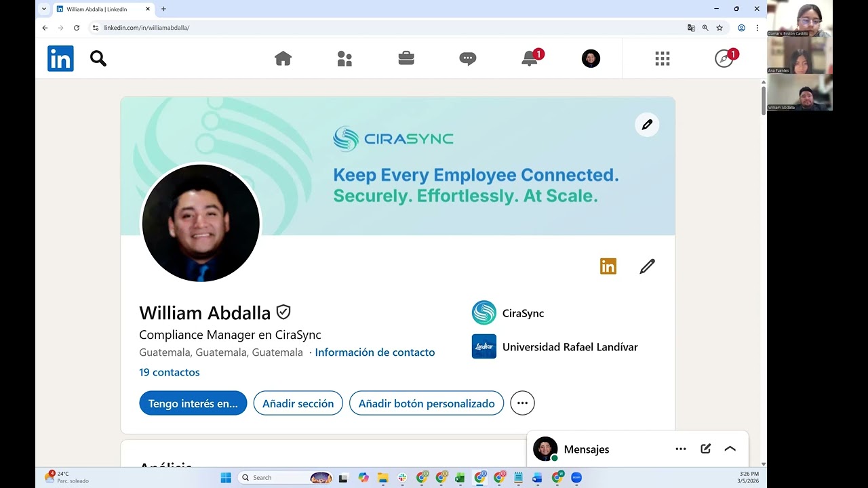
Task: Edit profile intro with pencil icon
Action: point(647,266)
